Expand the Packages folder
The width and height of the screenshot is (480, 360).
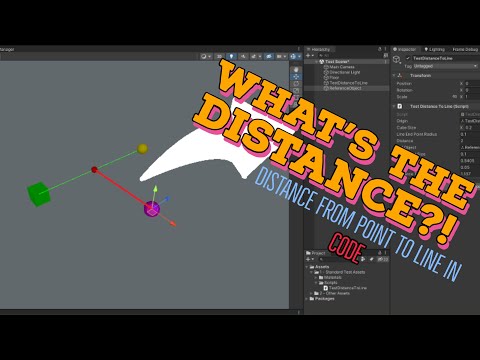click(x=307, y=299)
